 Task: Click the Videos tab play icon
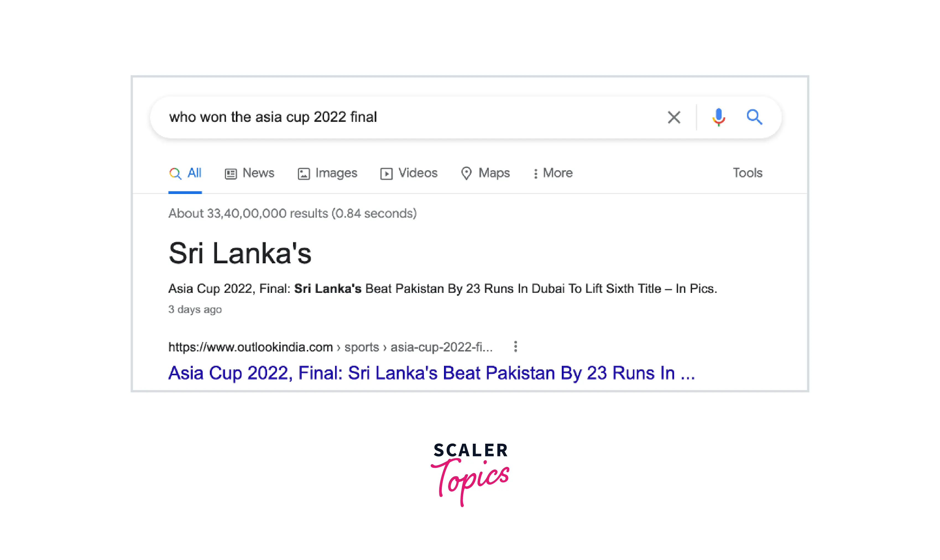tap(386, 173)
